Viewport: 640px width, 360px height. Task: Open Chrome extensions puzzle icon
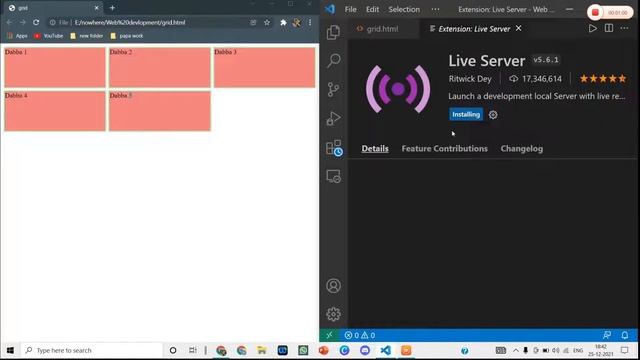tap(283, 22)
